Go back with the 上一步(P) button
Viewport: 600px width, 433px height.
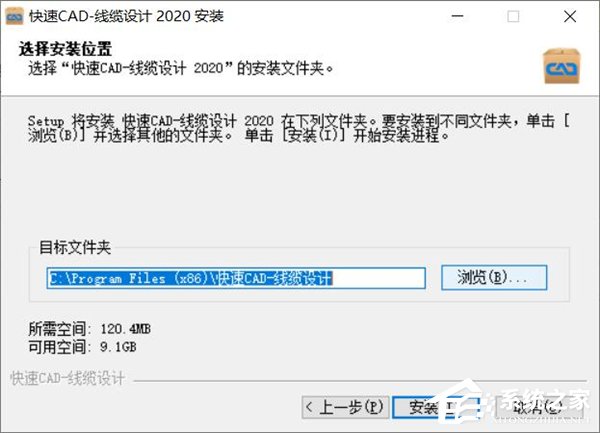point(345,407)
